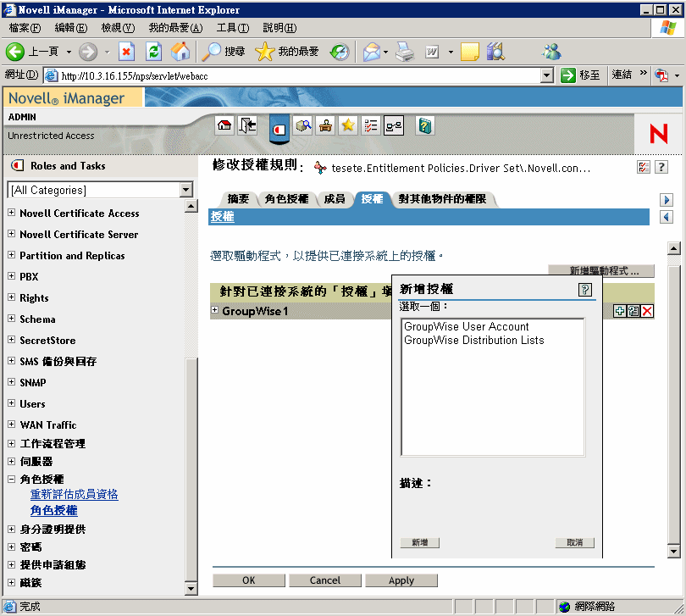Expand the GroupWise1 driver row
Viewport: 686px width, 616px height.
point(215,310)
